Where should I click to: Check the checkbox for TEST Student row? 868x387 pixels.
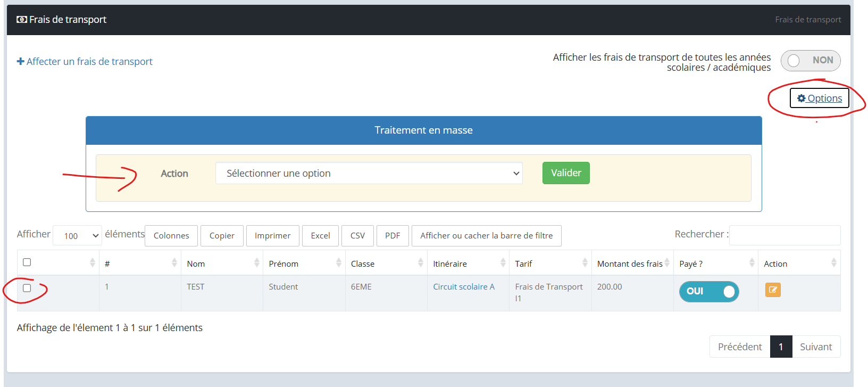27,288
